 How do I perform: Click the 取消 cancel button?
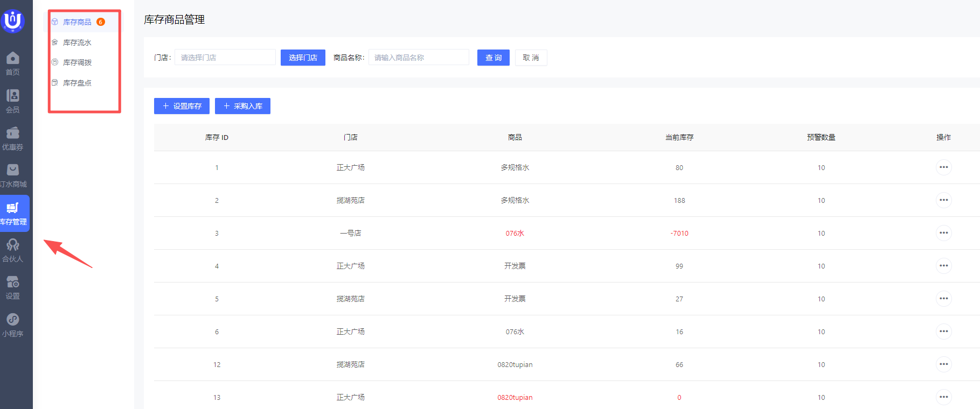coord(531,58)
